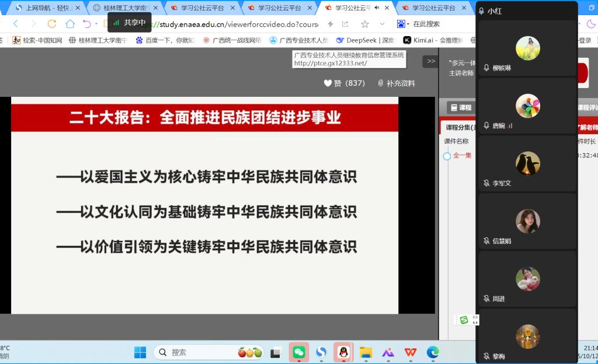Collapse side panel with >> button
Viewport: 598px width, 364px height.
431,61
